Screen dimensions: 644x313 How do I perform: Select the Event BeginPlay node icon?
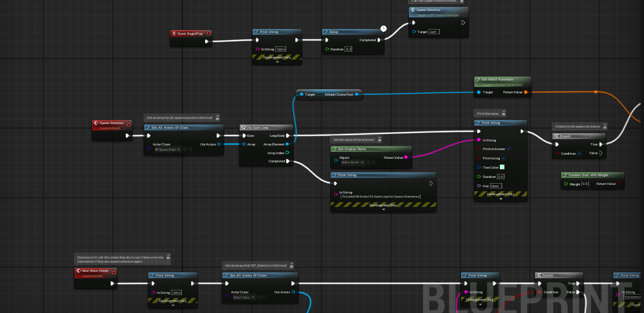[174, 34]
